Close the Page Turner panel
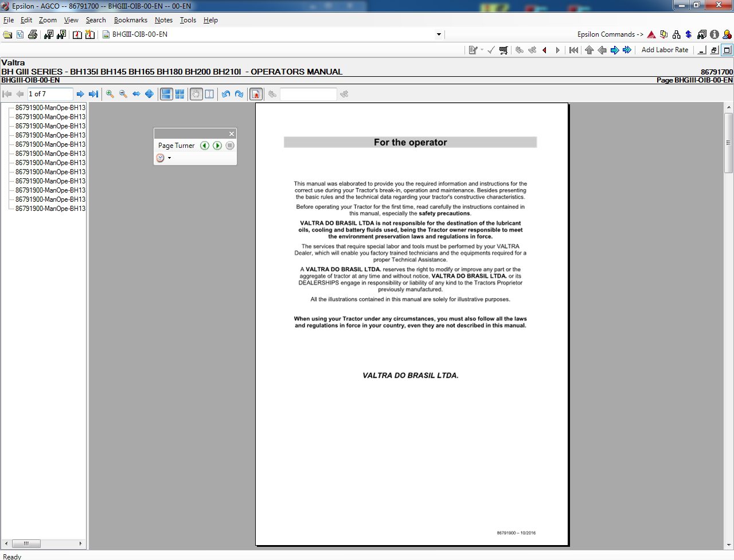734x560 pixels. [232, 134]
